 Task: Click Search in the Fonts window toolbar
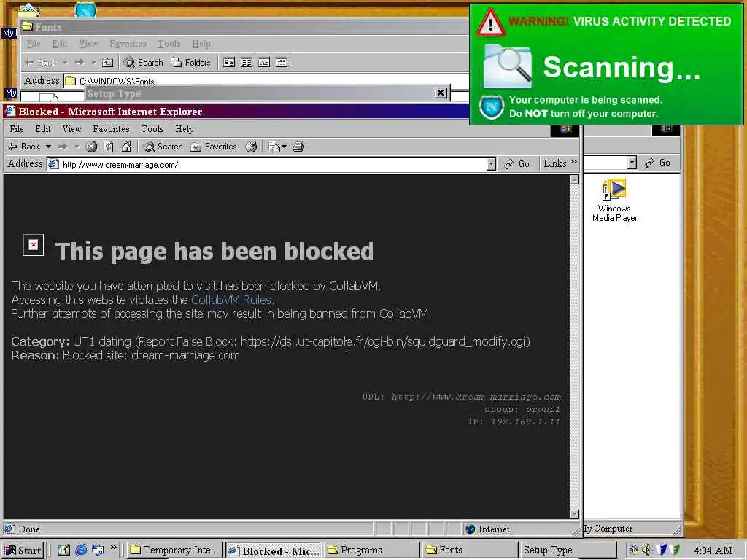[144, 63]
